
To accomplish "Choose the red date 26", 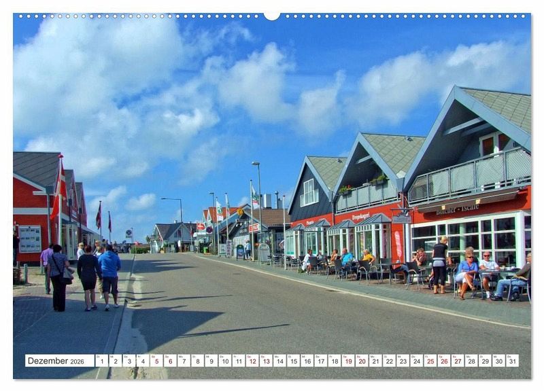I will click(443, 361).
